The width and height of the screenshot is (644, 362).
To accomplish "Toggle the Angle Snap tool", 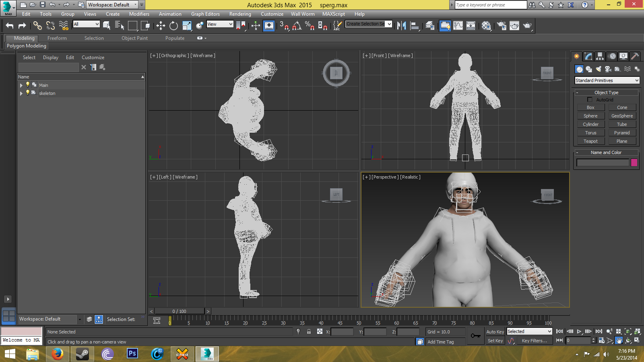I will pyautogui.click(x=297, y=26).
